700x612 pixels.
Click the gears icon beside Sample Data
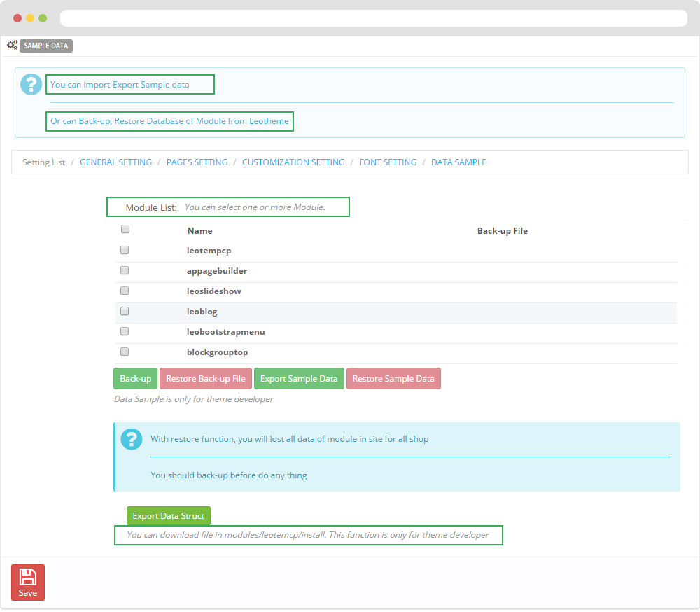click(12, 46)
